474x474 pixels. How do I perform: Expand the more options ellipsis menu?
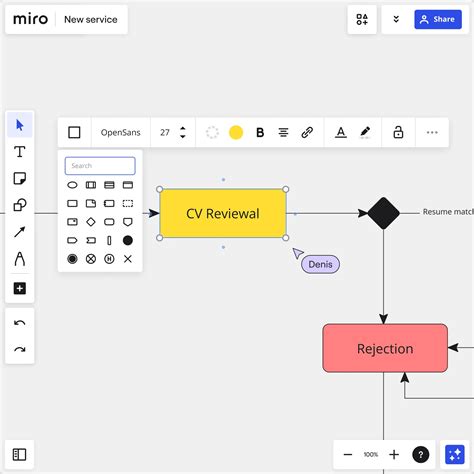432,133
